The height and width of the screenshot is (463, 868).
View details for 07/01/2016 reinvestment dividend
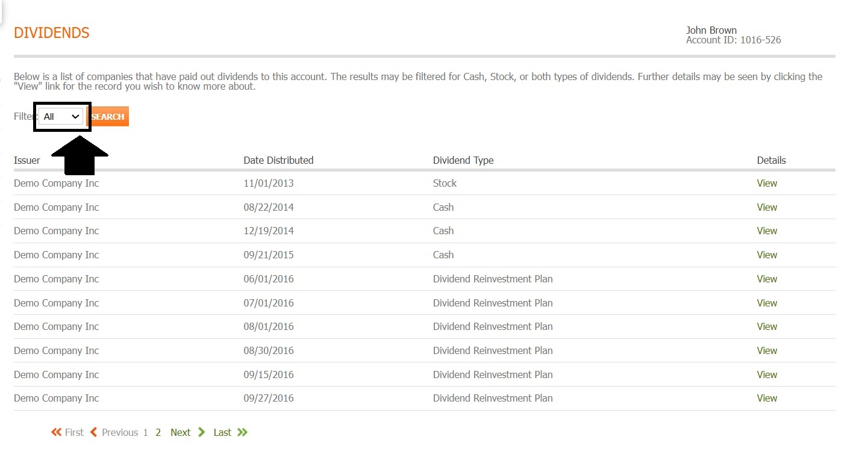coord(767,303)
